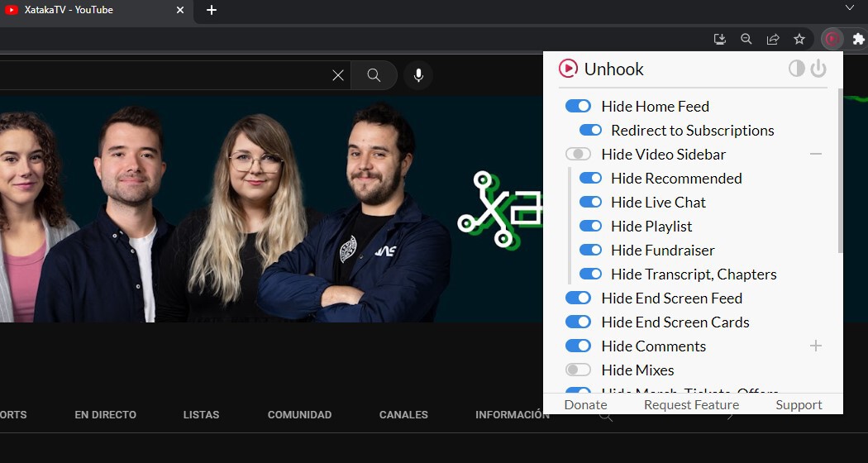The image size is (868, 463).
Task: Click the share page icon in address bar
Action: [x=773, y=39]
